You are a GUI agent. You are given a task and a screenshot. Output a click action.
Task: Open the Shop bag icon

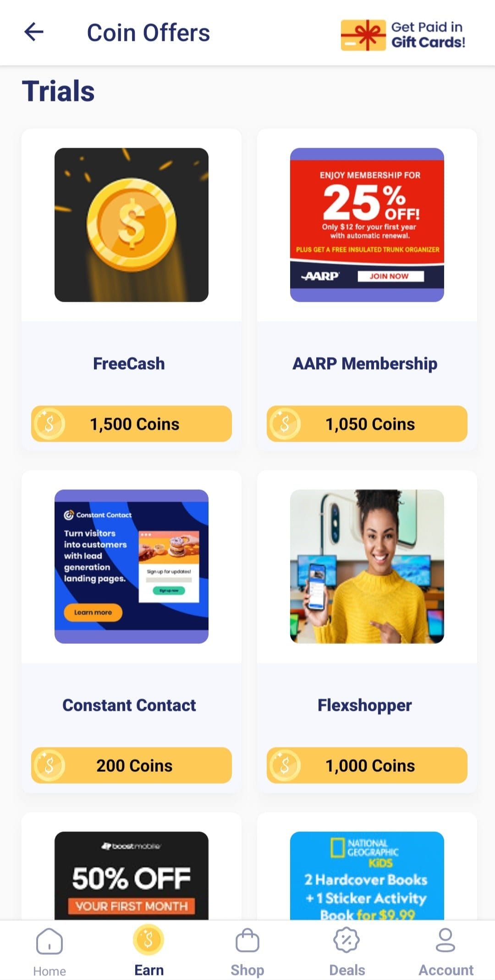(247, 940)
